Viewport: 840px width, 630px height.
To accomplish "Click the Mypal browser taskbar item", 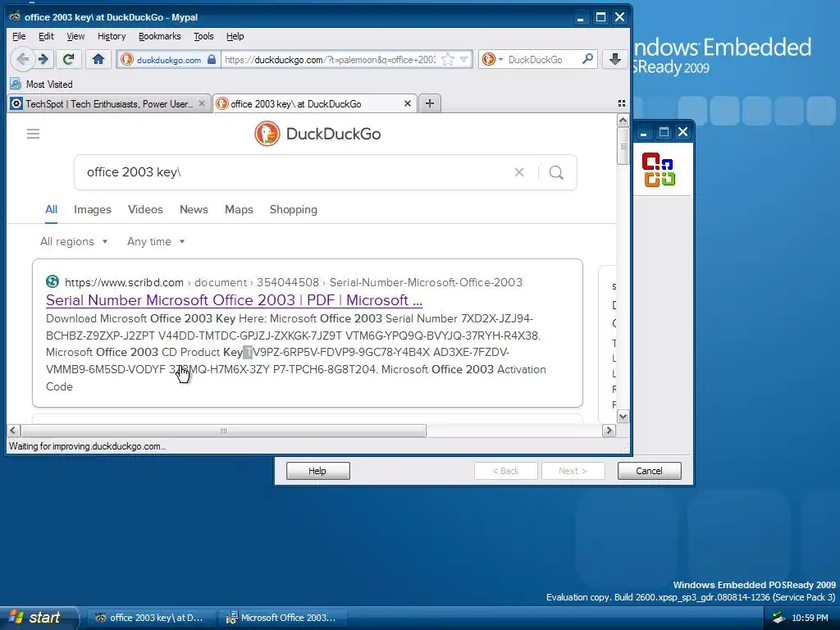I will coord(152,618).
